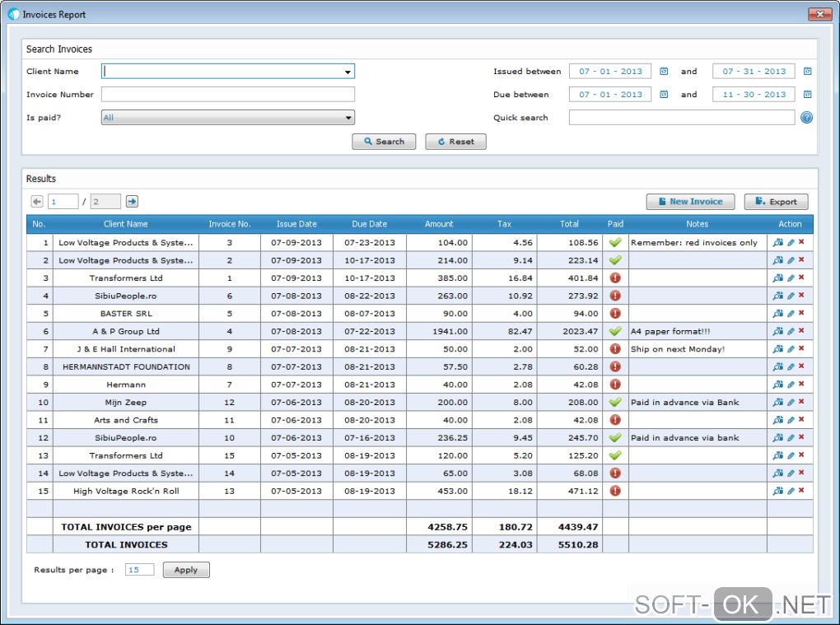Open calendar for Due between end date
The width and height of the screenshot is (840, 625).
[807, 95]
